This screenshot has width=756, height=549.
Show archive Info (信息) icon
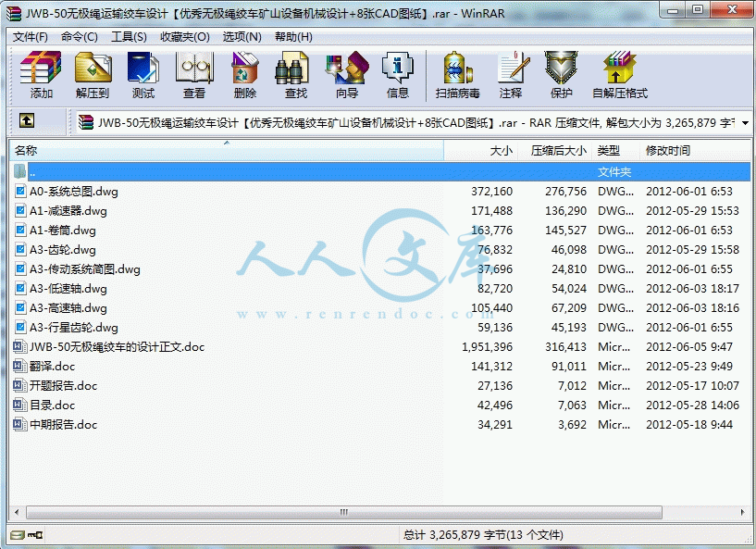click(x=398, y=68)
